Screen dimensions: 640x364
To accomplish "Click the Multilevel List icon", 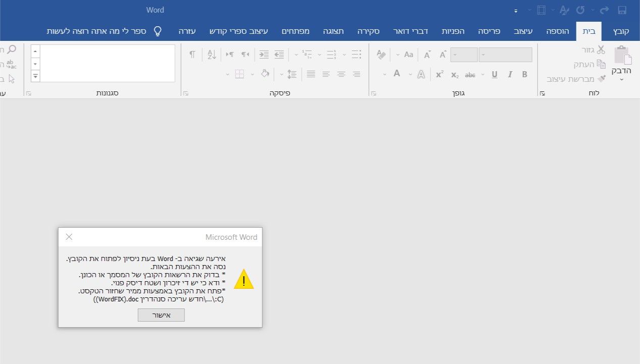I will (307, 55).
